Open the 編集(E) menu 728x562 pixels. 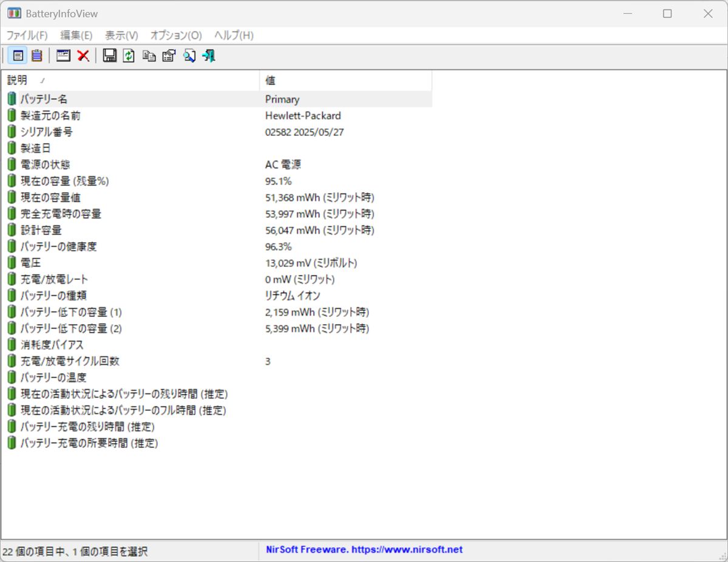(x=76, y=35)
